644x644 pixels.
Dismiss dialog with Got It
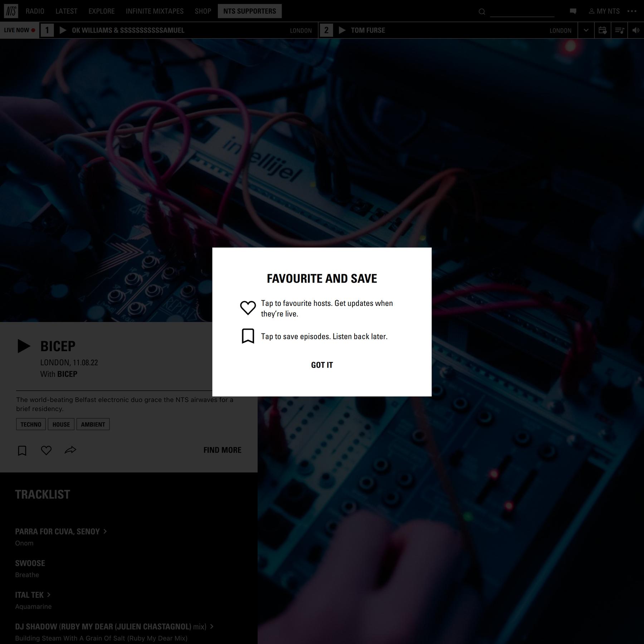[322, 365]
